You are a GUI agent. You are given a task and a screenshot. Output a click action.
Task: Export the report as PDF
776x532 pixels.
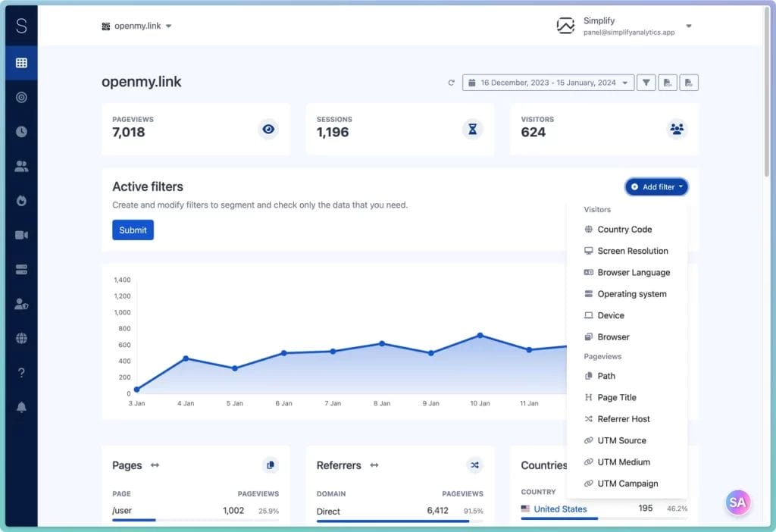pos(689,82)
